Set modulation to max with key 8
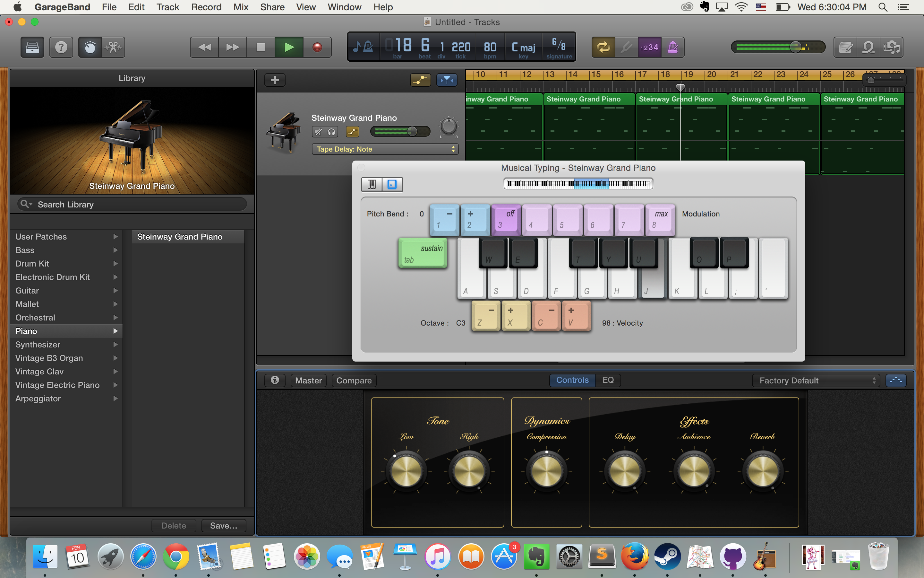The width and height of the screenshot is (924, 578). [660, 220]
